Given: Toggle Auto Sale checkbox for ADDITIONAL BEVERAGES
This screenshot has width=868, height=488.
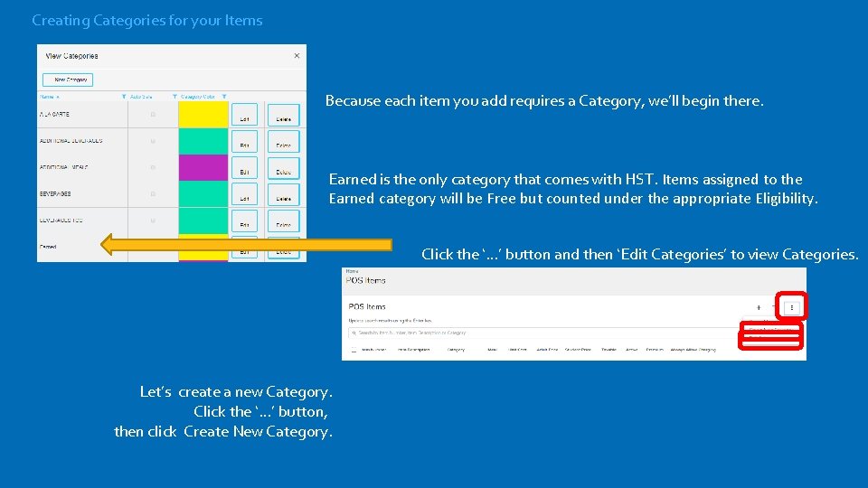Looking at the screenshot, I should click(153, 141).
